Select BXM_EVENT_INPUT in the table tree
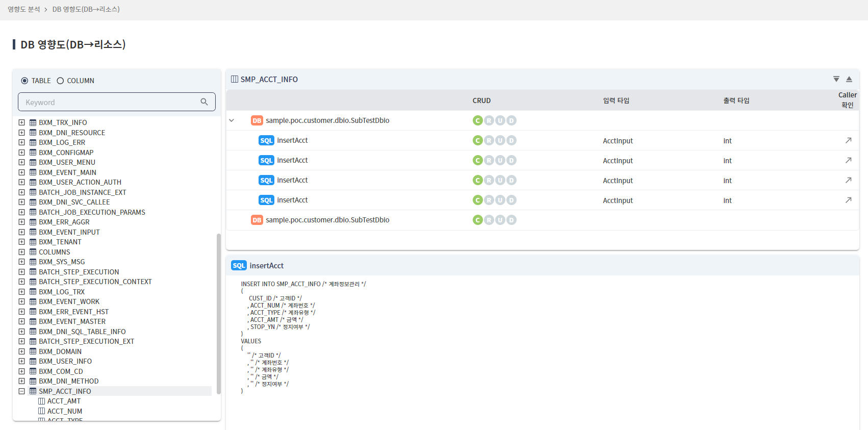868x430 pixels. tap(69, 232)
